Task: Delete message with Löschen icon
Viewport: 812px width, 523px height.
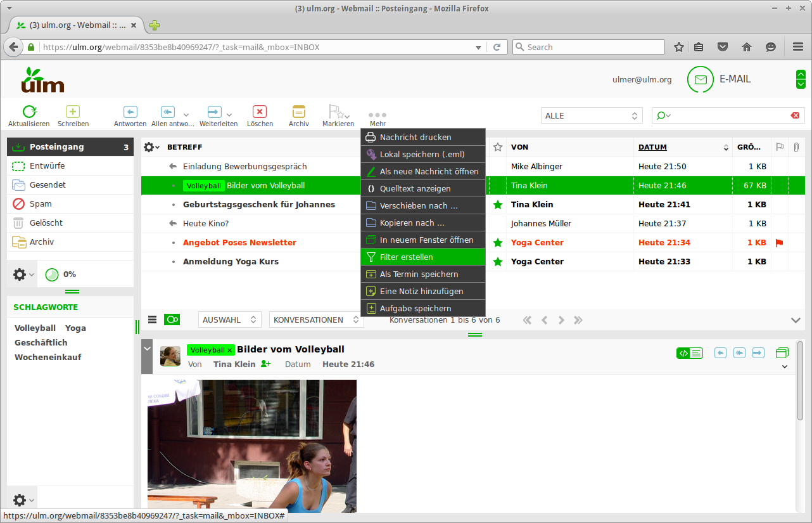Action: click(x=260, y=112)
